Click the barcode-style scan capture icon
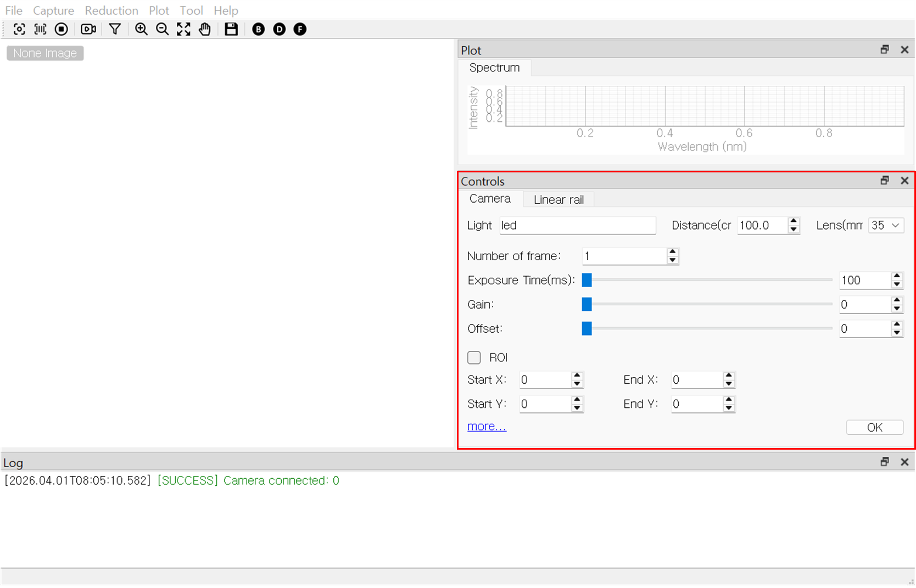The height and width of the screenshot is (588, 916). tap(40, 29)
